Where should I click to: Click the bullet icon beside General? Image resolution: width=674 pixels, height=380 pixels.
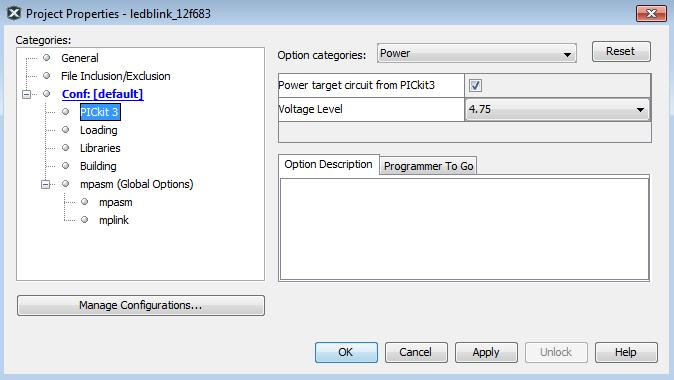pyautogui.click(x=46, y=58)
